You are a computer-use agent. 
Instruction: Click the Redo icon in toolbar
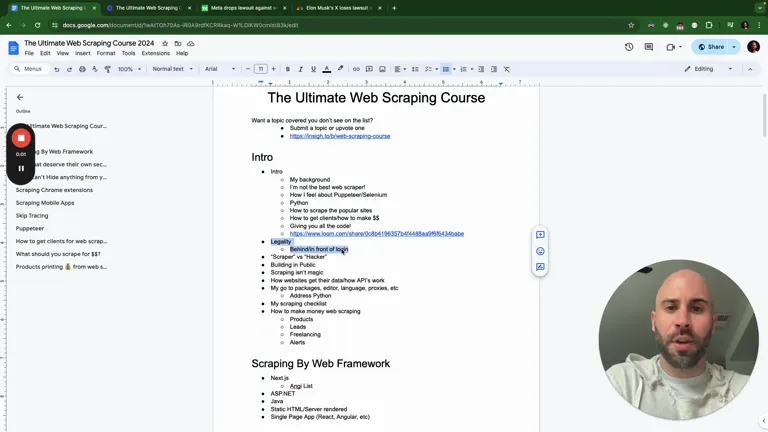(x=70, y=69)
